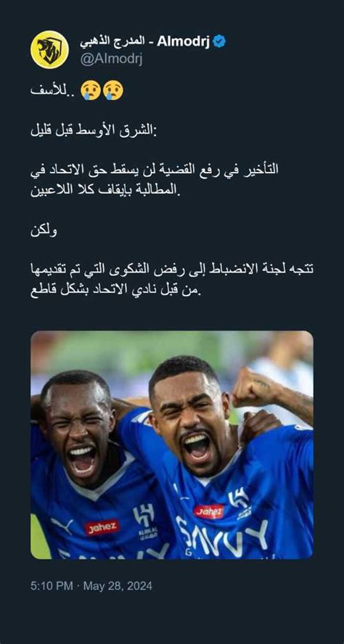Screen dimensions: 344x644
Task: Open the @Almodrj handle link
Action: point(111,60)
